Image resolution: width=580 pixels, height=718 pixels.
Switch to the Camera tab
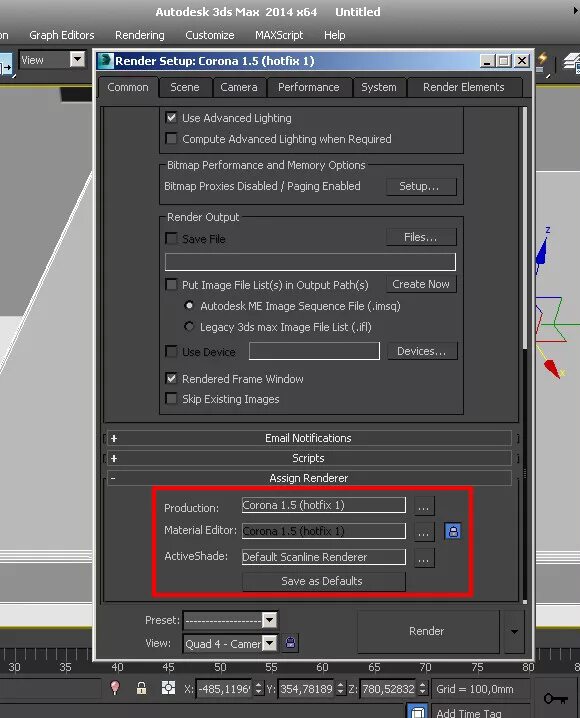click(x=239, y=87)
